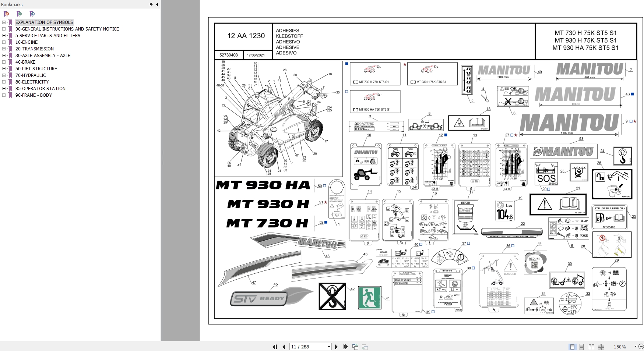Click the reference number 52730403
Screen dimensions: 644x351
pos(229,55)
